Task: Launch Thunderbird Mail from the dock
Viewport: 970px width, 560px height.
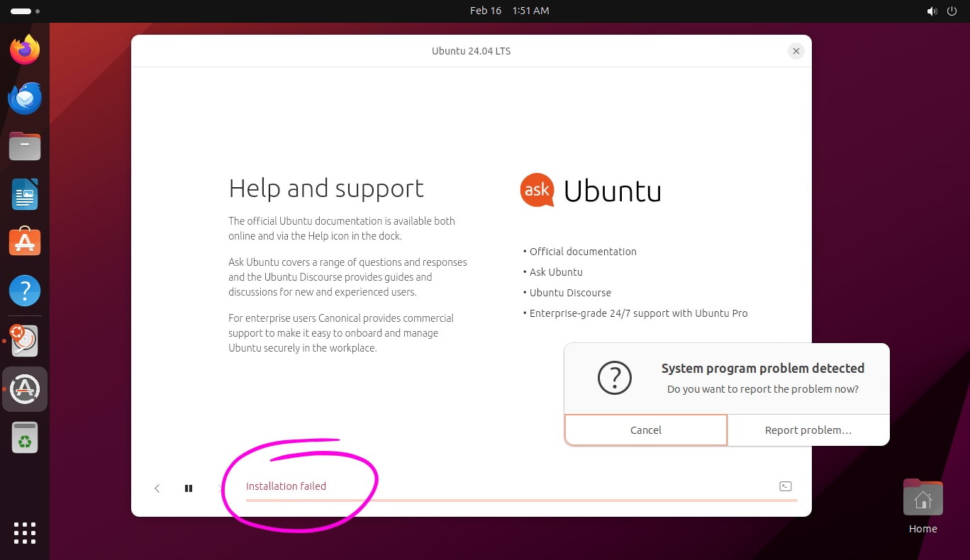Action: (x=25, y=98)
